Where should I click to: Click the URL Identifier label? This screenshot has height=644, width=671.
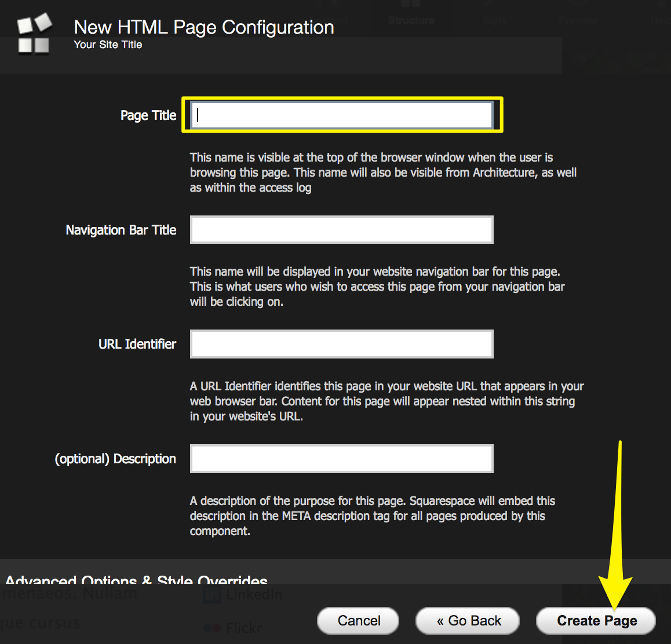click(137, 344)
